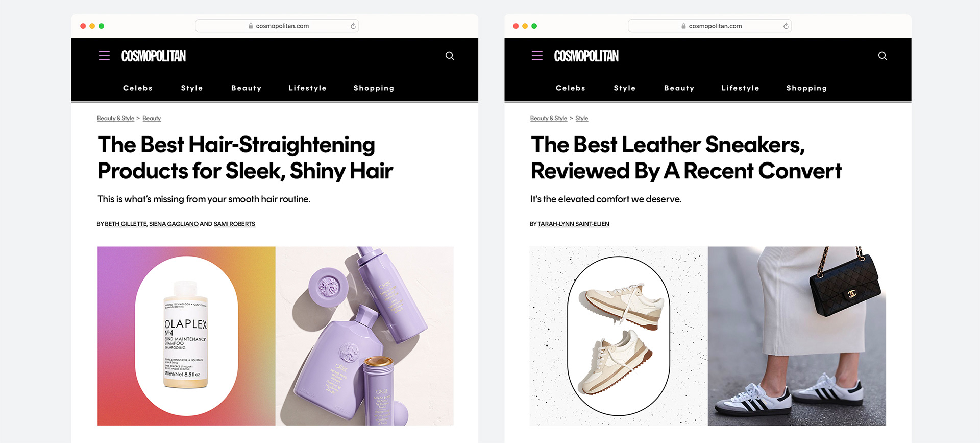Reload page icon in left browser address bar
This screenshot has width=980, height=443.
point(353,26)
